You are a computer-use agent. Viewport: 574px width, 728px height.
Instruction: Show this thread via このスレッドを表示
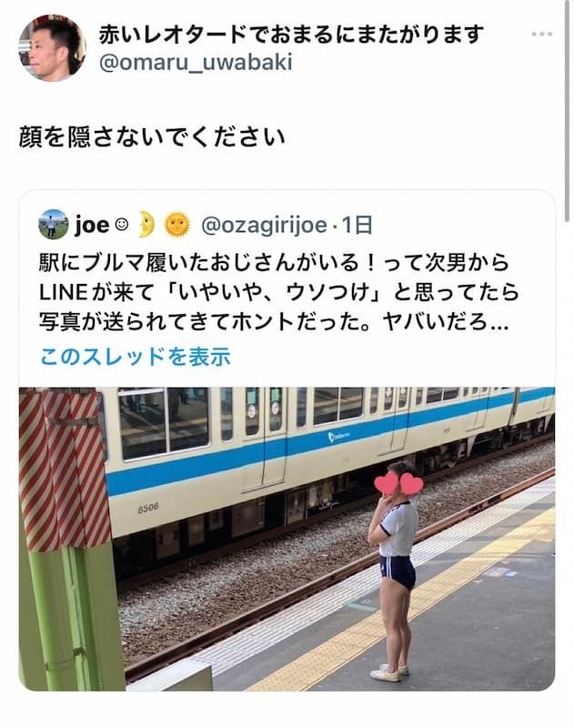click(x=135, y=357)
